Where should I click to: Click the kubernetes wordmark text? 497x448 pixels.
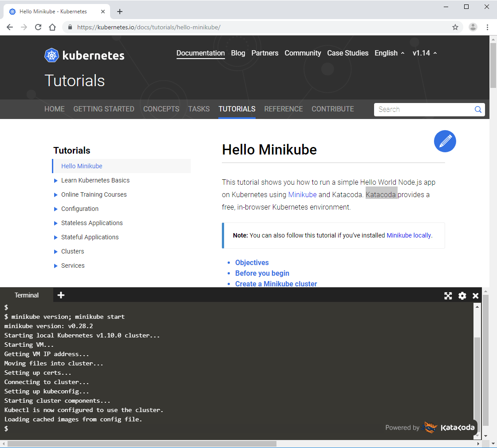(x=94, y=56)
